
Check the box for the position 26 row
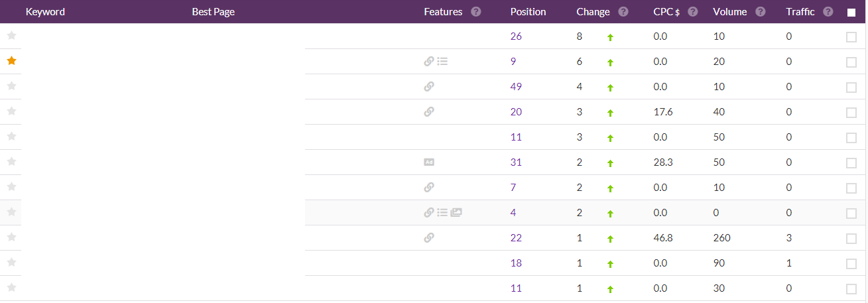coord(851,37)
